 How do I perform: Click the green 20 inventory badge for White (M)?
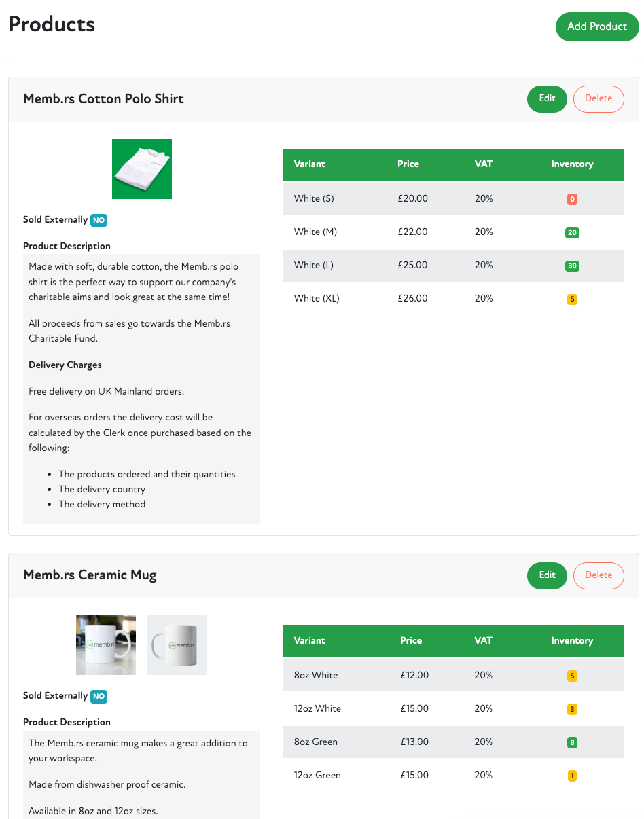coord(572,233)
